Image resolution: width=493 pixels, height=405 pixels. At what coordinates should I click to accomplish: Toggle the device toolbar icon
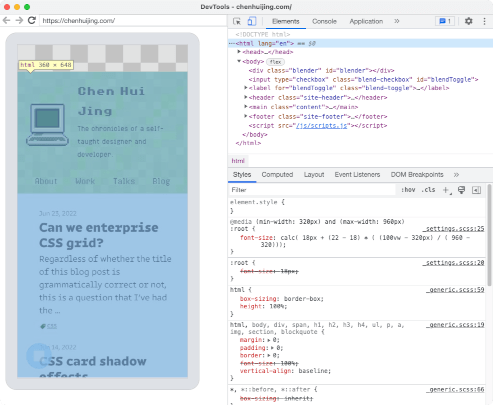coord(252,21)
